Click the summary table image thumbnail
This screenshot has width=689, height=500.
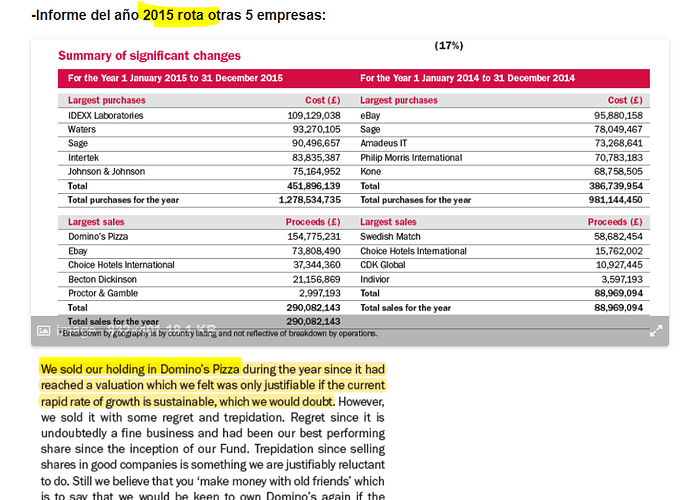tap(350, 192)
